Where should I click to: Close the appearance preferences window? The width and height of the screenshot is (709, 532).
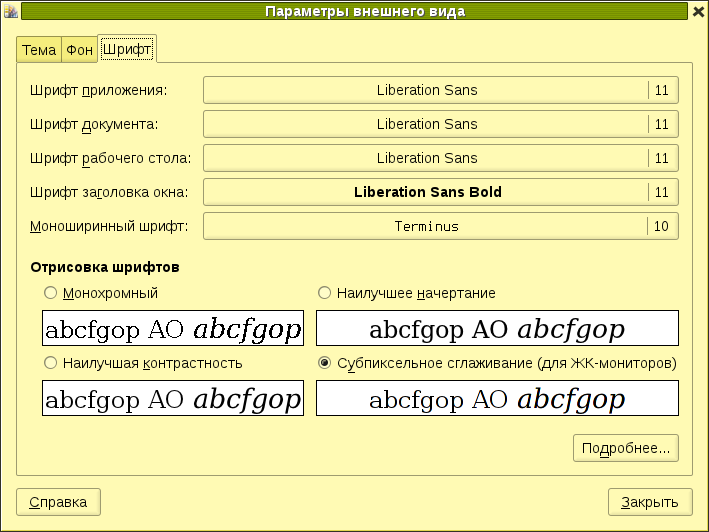pyautogui.click(x=699, y=11)
